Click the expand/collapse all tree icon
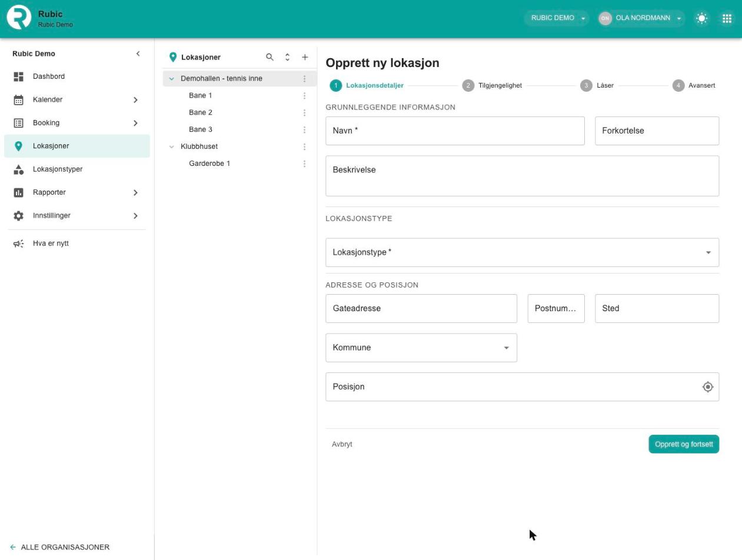Viewport: 742px width, 560px height. (287, 57)
